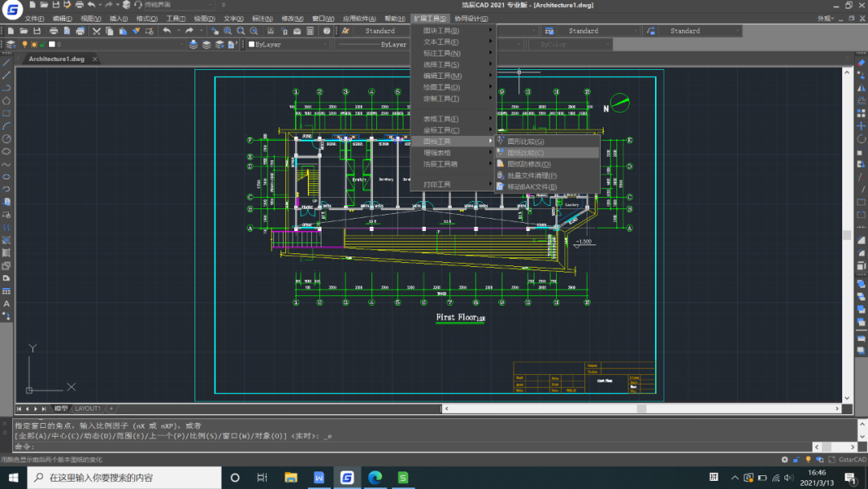
Task: Click the Undo arrow in the standard toolbar
Action: tap(166, 31)
